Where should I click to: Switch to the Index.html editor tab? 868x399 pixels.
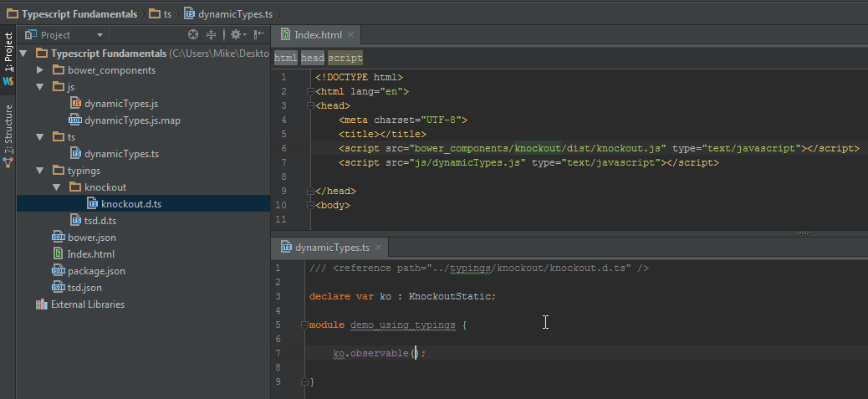[x=318, y=35]
